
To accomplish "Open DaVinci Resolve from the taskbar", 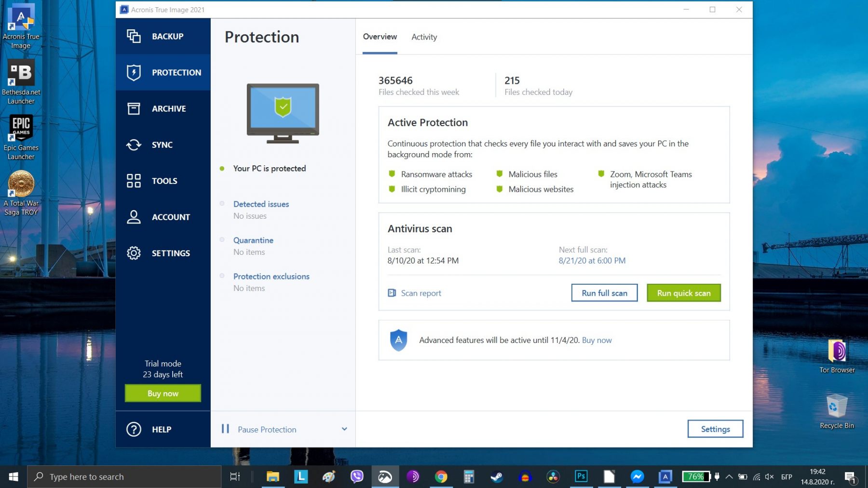I will 553,477.
